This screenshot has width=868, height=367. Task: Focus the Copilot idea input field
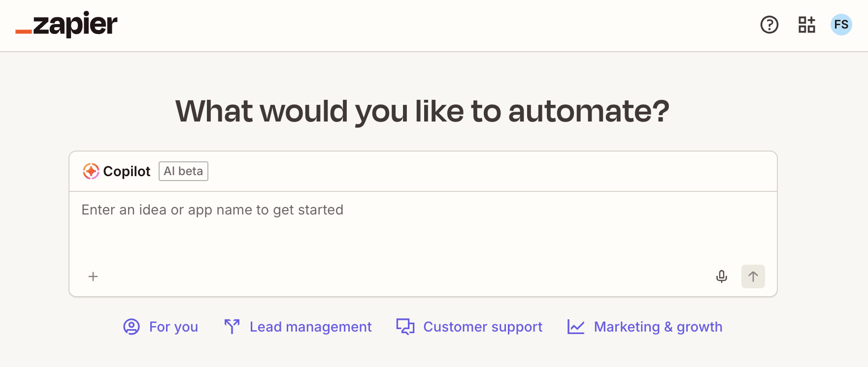click(423, 226)
